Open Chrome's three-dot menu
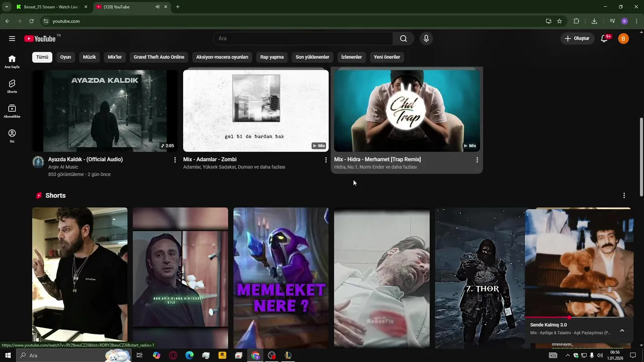Viewport: 644px width, 362px height. tap(637, 21)
